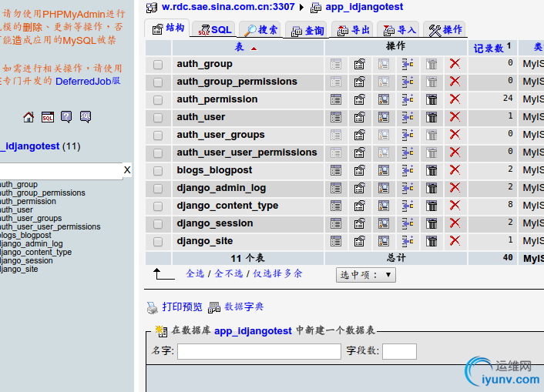Insert a row into auth_permission

tap(408, 99)
